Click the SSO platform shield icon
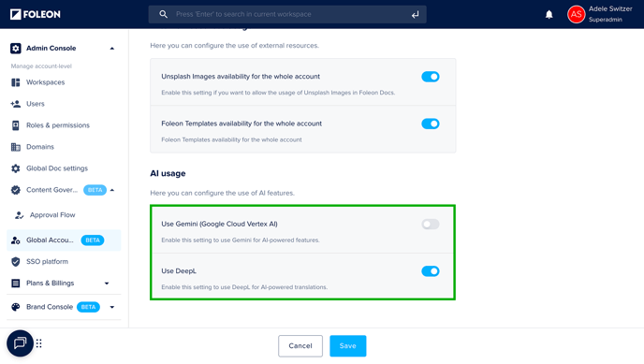644x364 pixels. [x=16, y=262]
